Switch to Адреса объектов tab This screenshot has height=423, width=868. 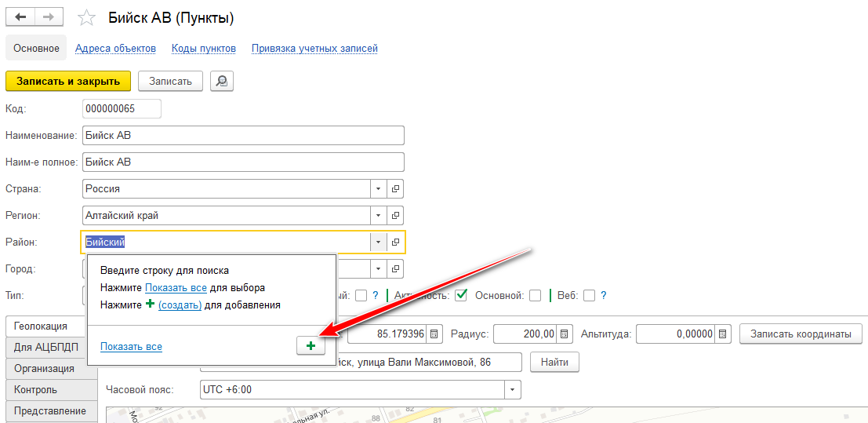[x=115, y=49]
